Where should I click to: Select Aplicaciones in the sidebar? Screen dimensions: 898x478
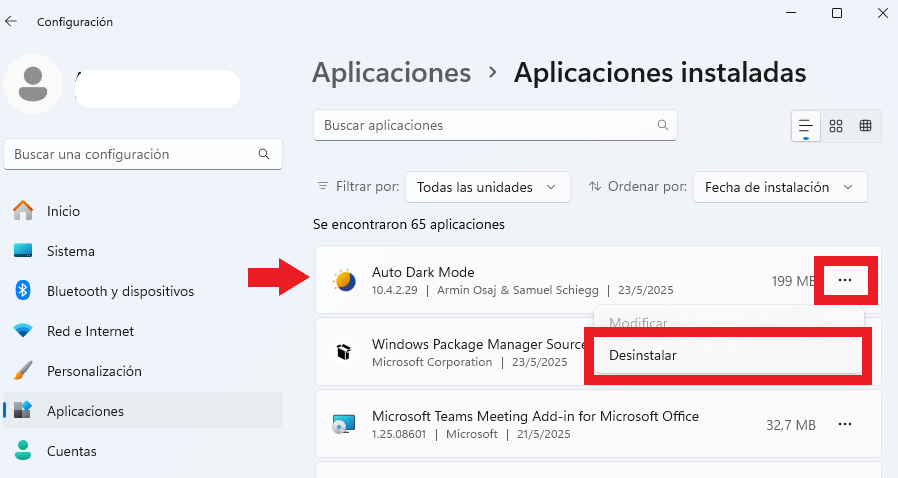pyautogui.click(x=143, y=410)
